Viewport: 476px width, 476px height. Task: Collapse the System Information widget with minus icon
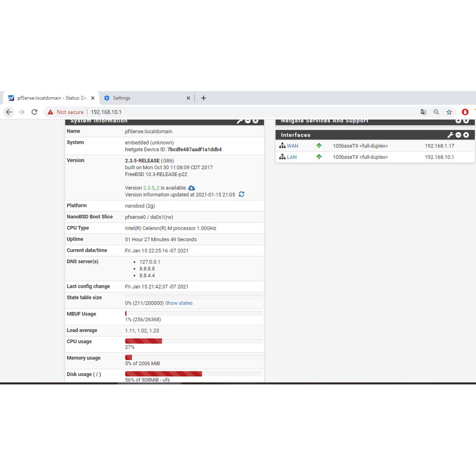coord(248,121)
